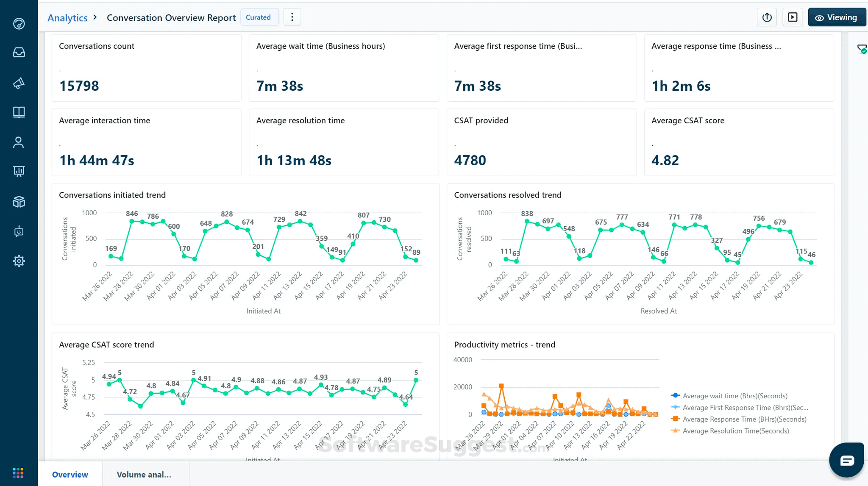
Task: Click the Viewing mode button
Action: coord(836,17)
